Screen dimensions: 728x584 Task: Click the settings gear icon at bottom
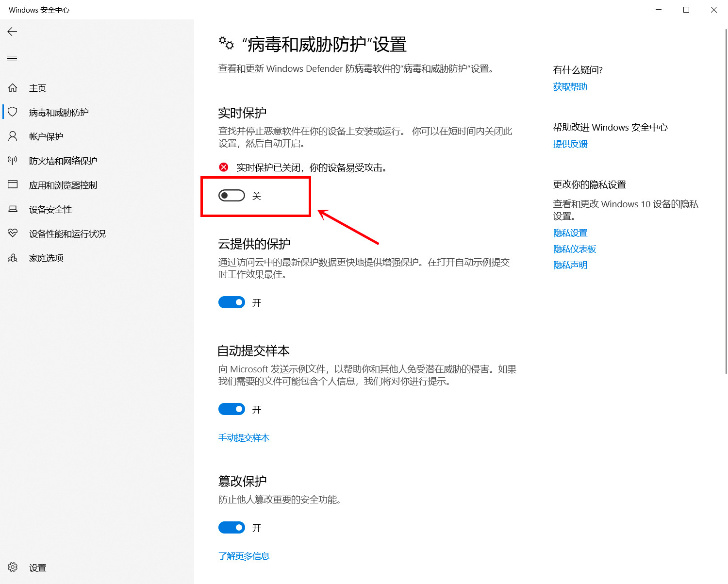13,567
